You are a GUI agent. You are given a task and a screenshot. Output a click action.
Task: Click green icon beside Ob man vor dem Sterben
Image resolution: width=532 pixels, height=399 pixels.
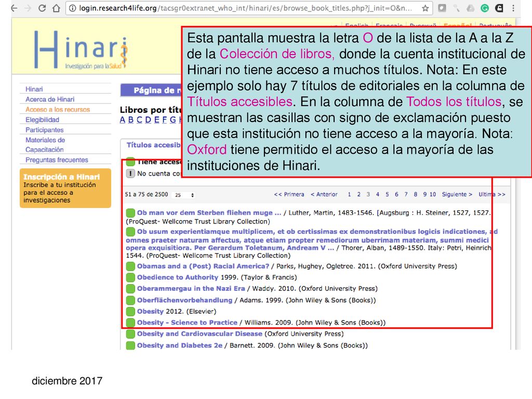coord(130,212)
